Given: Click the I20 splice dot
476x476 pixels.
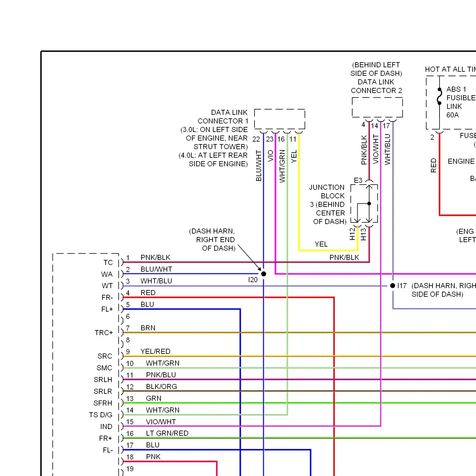Looking at the screenshot, I should [x=264, y=274].
